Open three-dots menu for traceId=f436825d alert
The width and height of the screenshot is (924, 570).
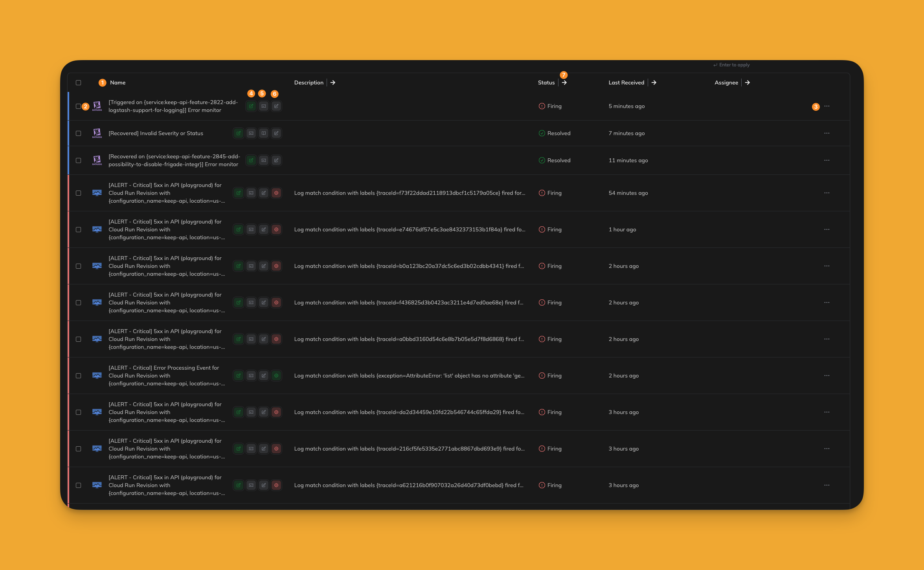pos(827,302)
